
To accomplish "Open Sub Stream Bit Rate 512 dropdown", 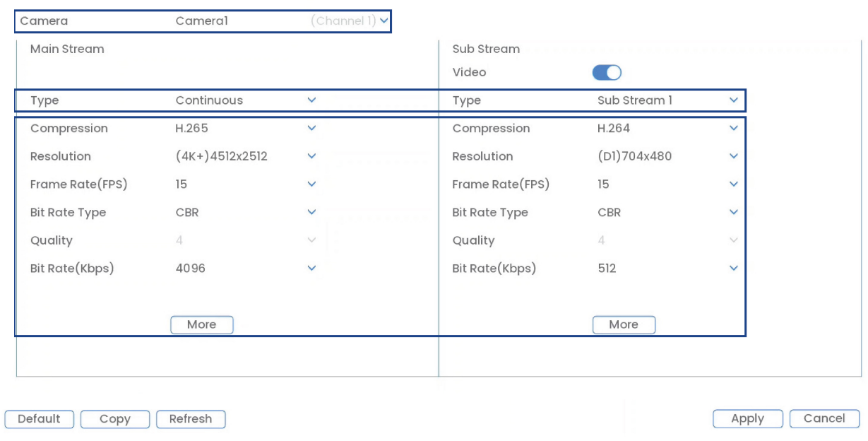I will [x=733, y=269].
